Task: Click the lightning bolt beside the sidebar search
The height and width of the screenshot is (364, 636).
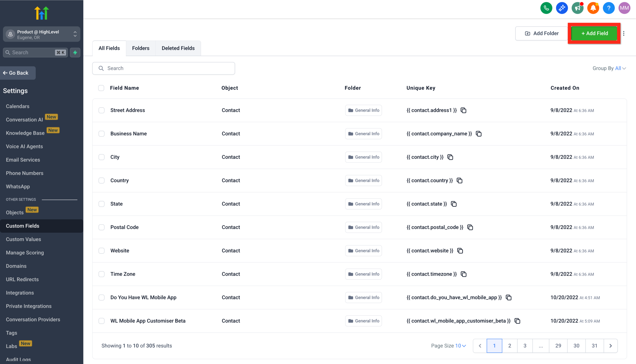Action: [x=75, y=53]
